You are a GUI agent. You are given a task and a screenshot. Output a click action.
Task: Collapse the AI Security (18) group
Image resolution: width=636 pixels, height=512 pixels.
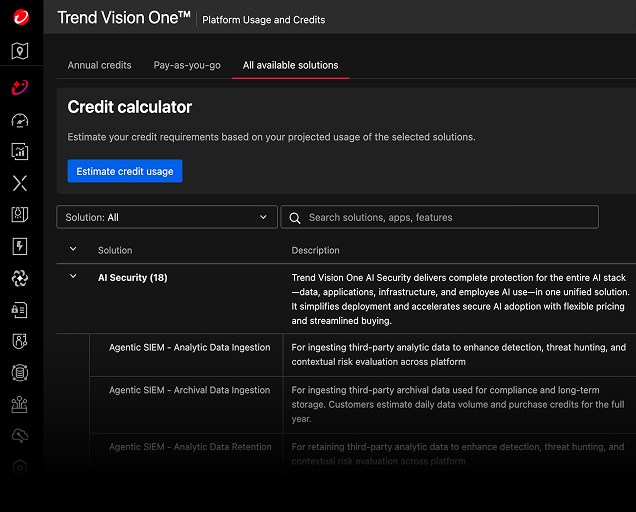click(73, 277)
